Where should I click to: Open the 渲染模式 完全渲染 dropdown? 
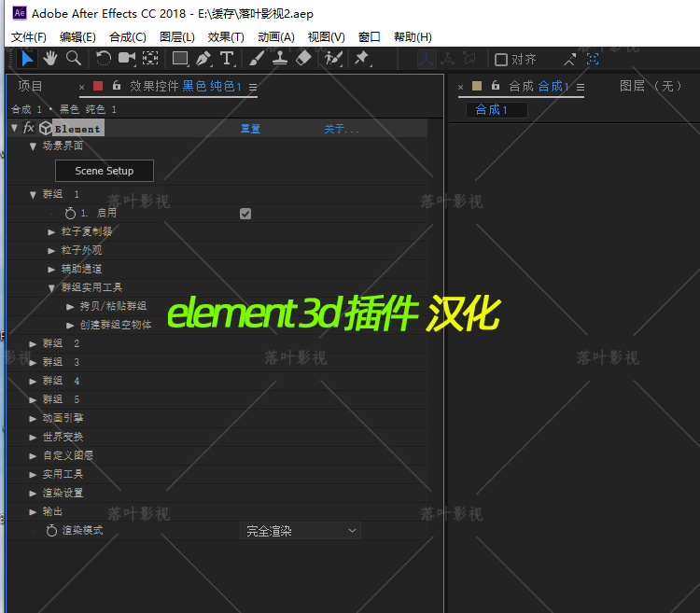(x=301, y=531)
